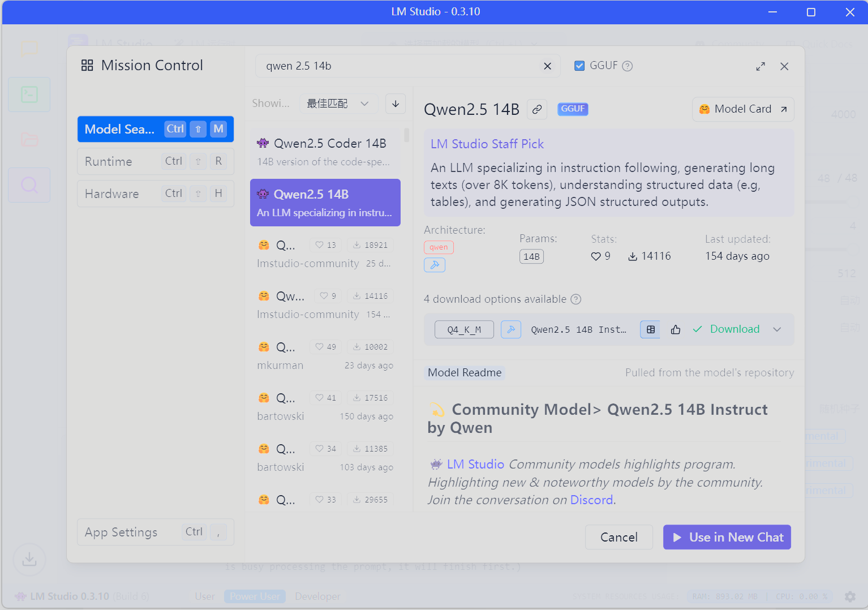Screen dimensions: 868x610
Task: Expand the download options chevron
Action: (777, 329)
